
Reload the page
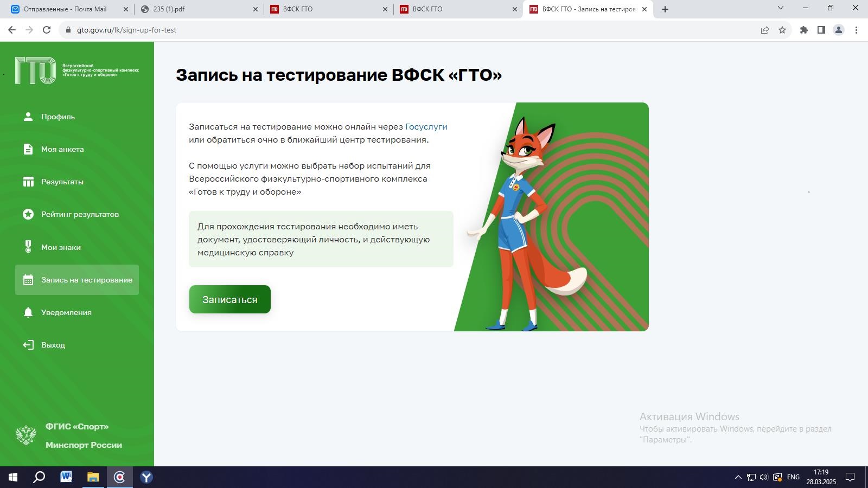47,30
